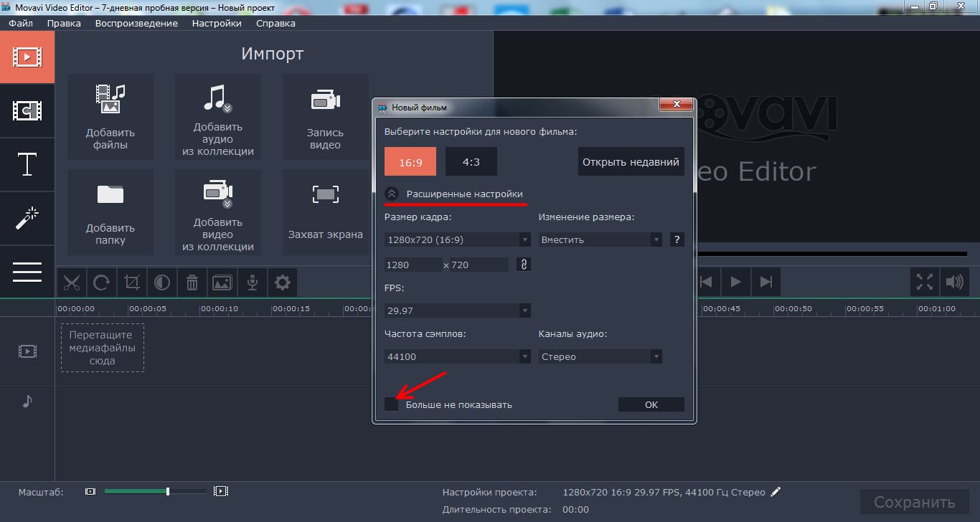Open the Правка menu
The height and width of the screenshot is (522, 980).
pos(64,23)
